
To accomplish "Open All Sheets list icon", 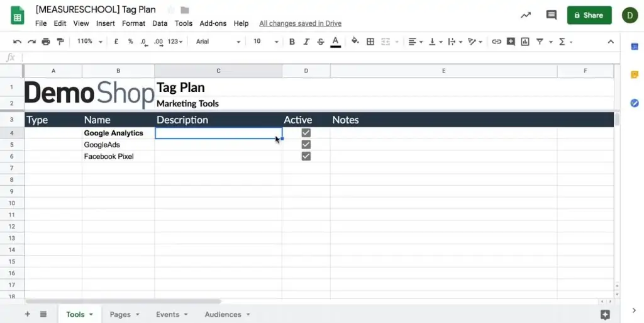I will pyautogui.click(x=43, y=314).
